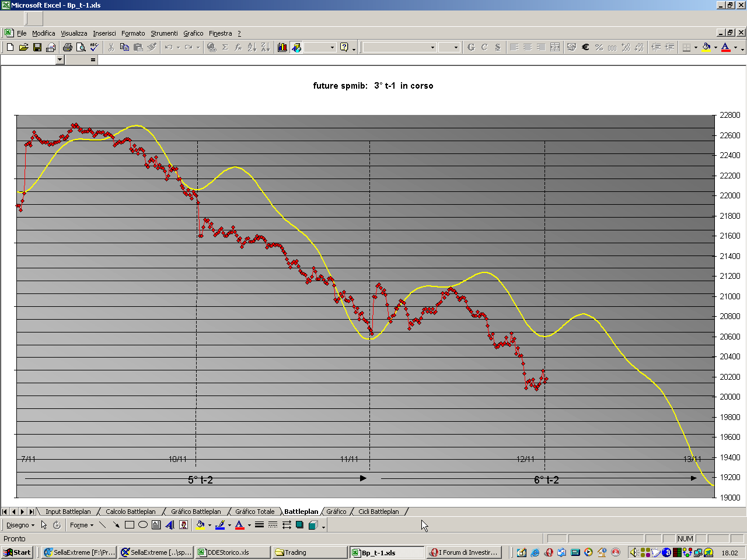Open a file using the folder icon
The height and width of the screenshot is (560, 747).
[23, 47]
